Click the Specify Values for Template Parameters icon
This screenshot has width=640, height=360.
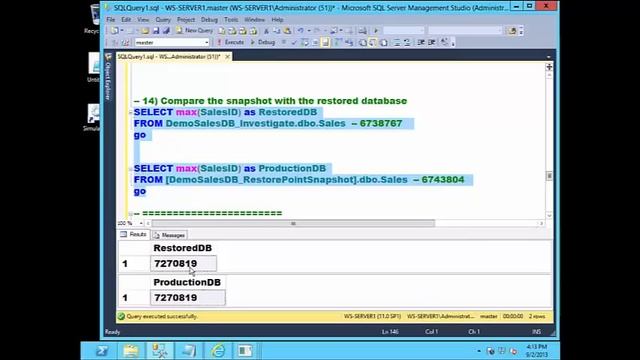tap(445, 42)
